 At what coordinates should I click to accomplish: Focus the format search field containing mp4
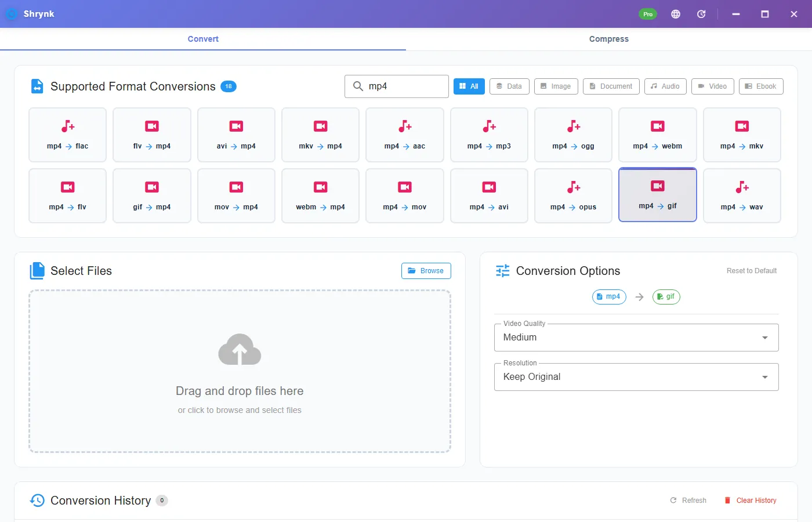[x=397, y=86]
